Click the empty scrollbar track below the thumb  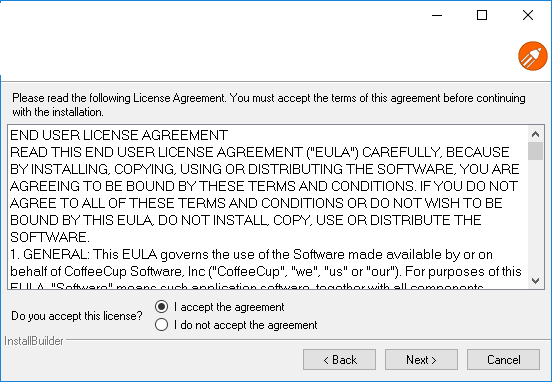pyautogui.click(x=535, y=217)
